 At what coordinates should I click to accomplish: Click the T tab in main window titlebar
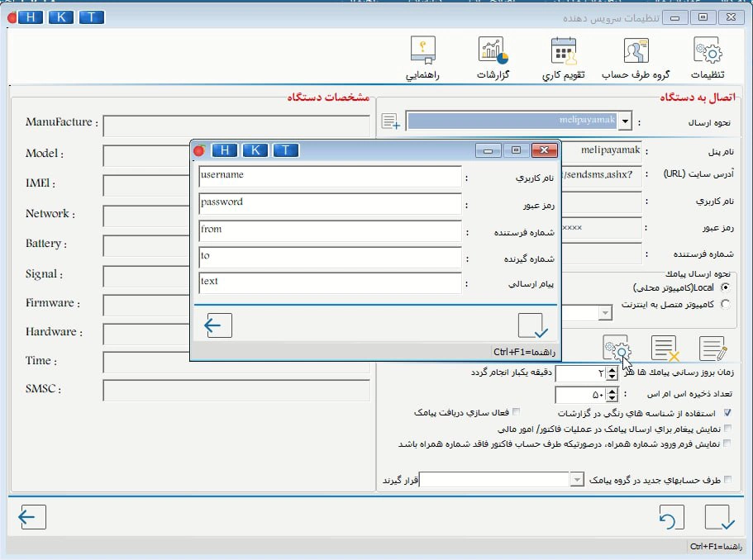90,17
